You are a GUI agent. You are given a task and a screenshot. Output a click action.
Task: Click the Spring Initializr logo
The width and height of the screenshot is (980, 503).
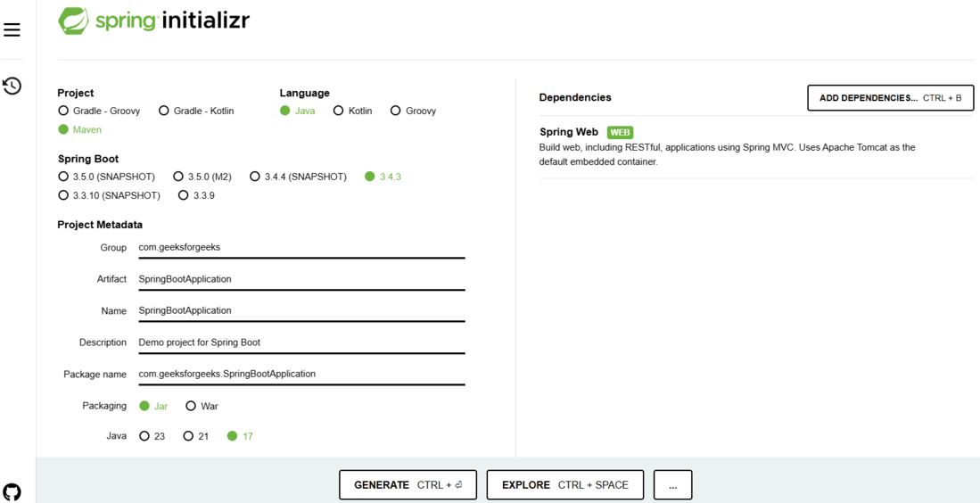(154, 21)
